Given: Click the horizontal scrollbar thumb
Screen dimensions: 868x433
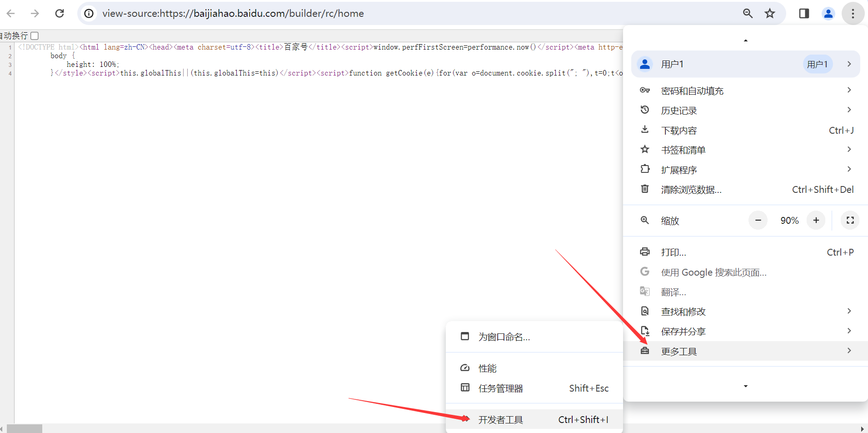Looking at the screenshot, I should coord(25,428).
